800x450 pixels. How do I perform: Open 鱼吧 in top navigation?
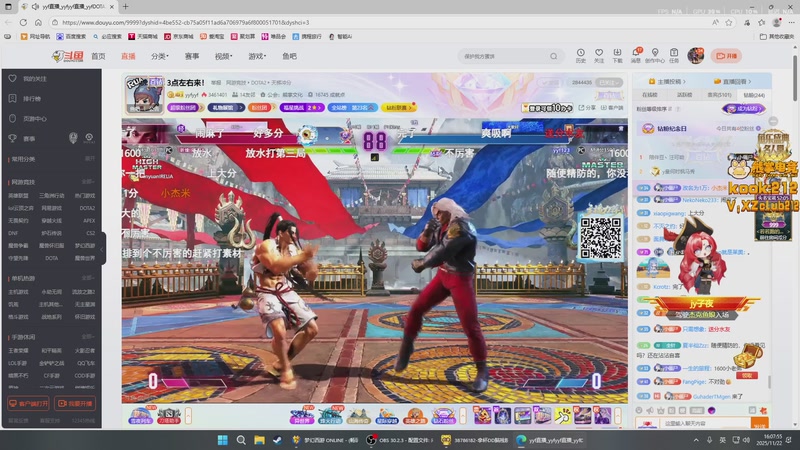coord(289,56)
